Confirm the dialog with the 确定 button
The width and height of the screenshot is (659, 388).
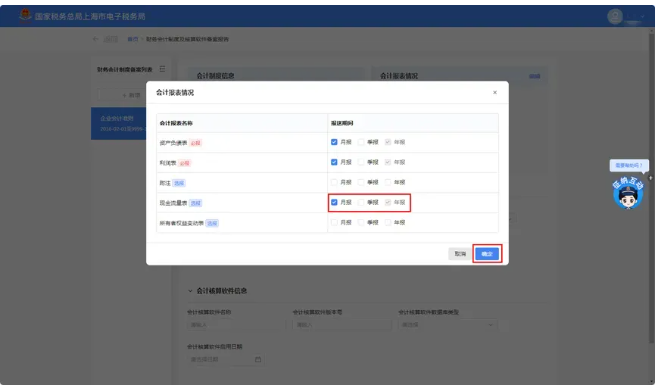pyautogui.click(x=487, y=254)
